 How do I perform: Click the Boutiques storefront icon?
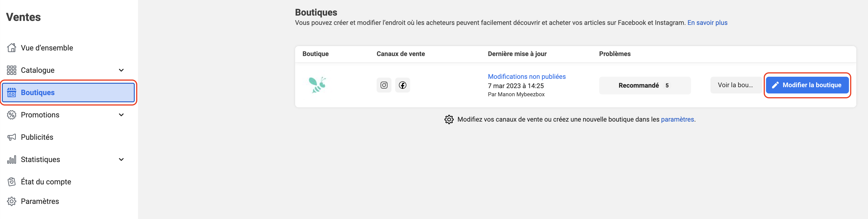(x=11, y=92)
